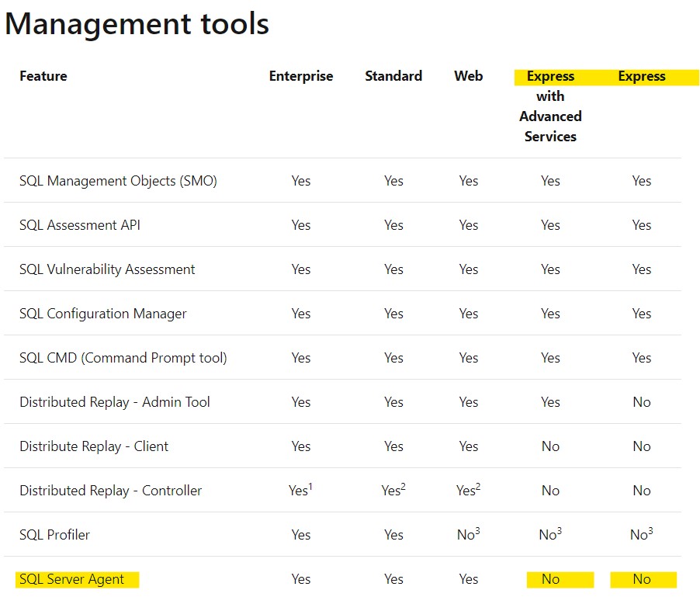The image size is (700, 597).
Task: Select SQL Management Objects (SMO) row label
Action: coord(118,181)
